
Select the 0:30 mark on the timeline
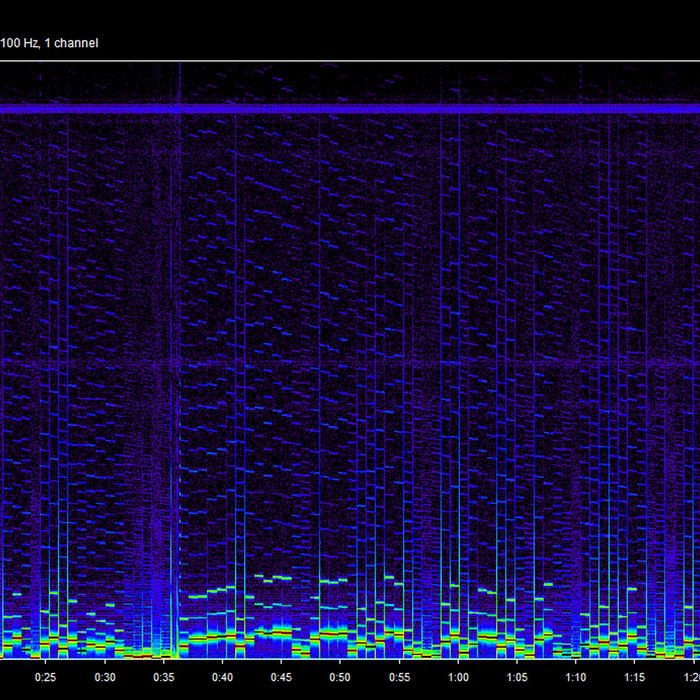coord(105,677)
